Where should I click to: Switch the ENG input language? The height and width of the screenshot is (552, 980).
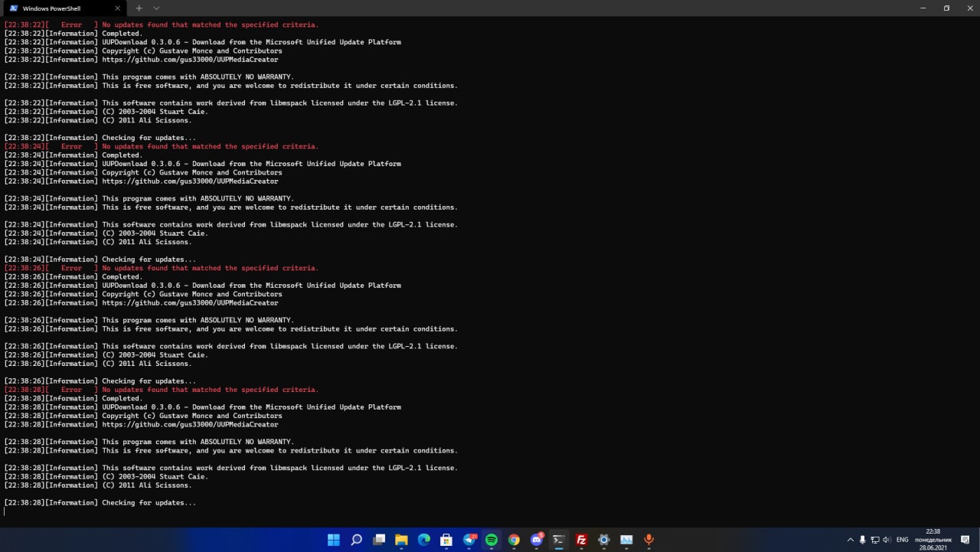[903, 540]
